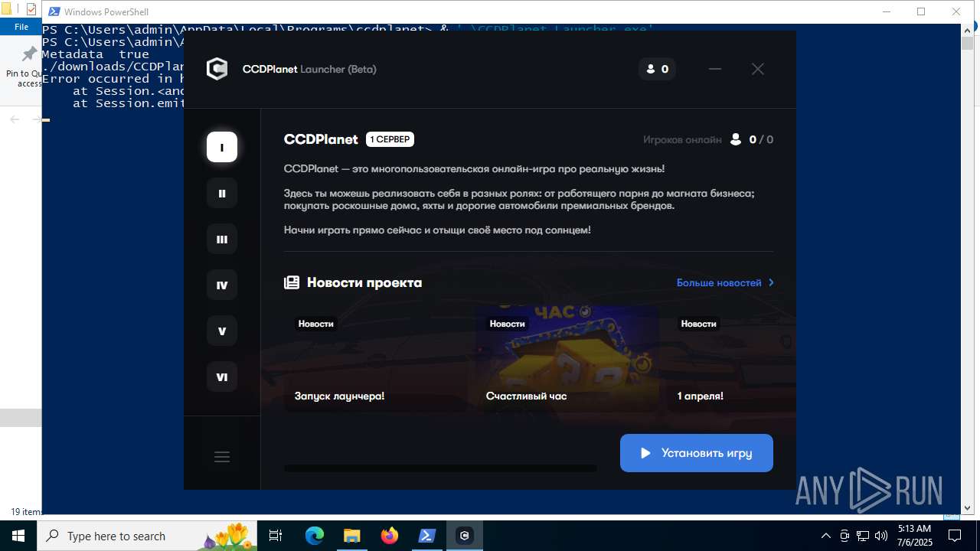Select server IV in the sidebar

[222, 285]
